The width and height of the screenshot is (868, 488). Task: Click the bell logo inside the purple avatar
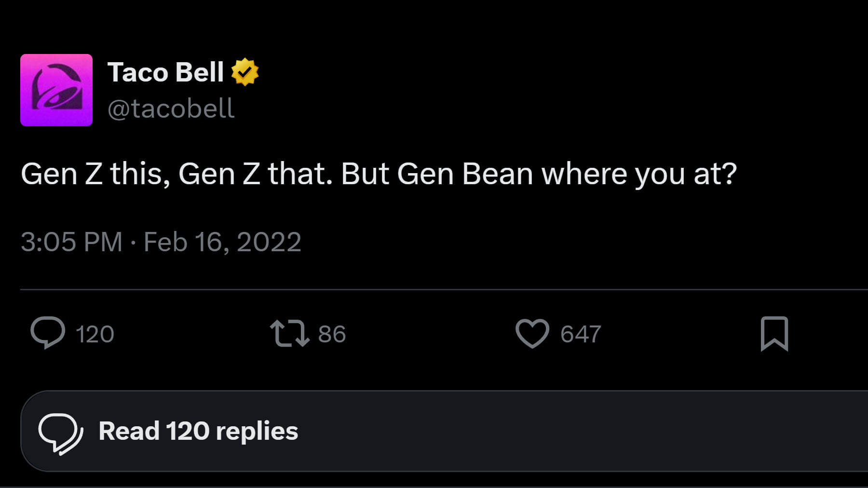[56, 87]
